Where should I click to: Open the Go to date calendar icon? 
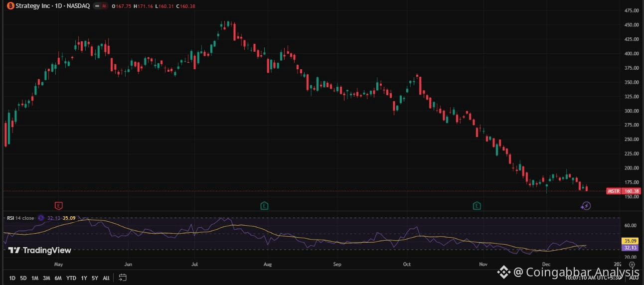(123, 278)
